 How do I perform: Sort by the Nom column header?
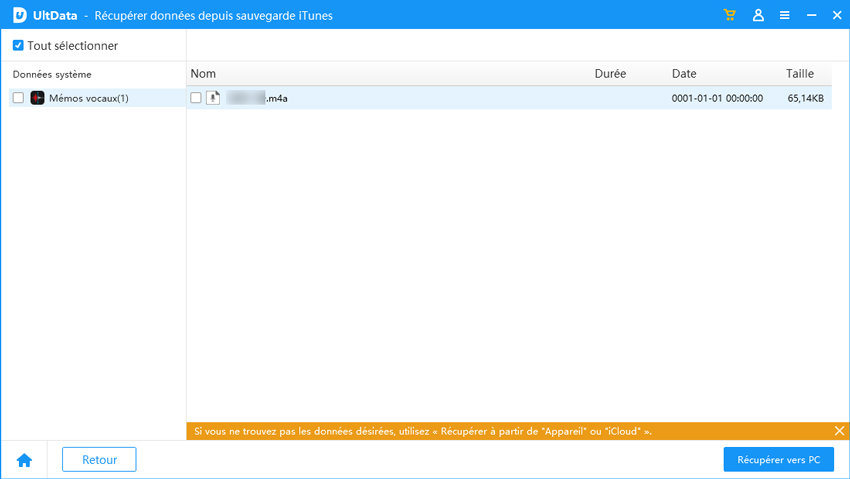(203, 74)
